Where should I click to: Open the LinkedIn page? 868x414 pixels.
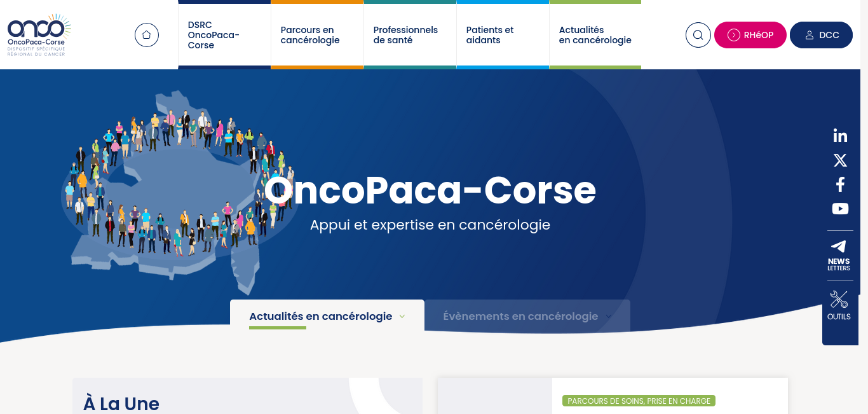tap(840, 135)
